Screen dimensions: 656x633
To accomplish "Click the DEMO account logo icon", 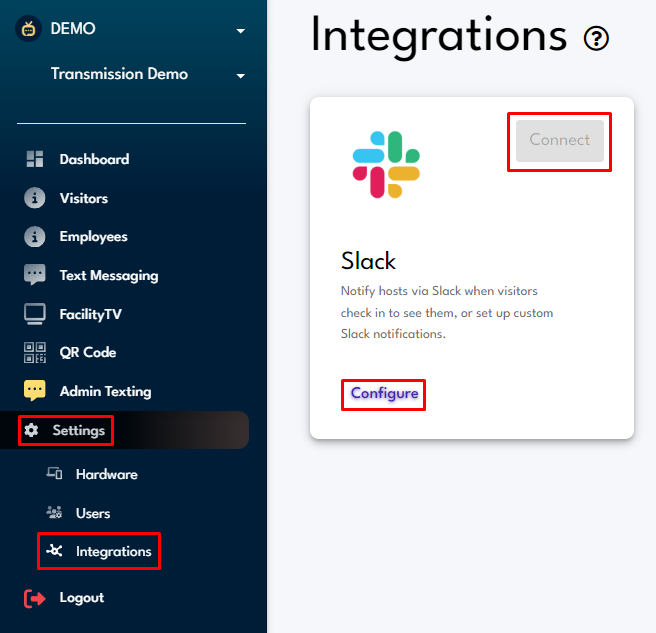I will tap(28, 29).
